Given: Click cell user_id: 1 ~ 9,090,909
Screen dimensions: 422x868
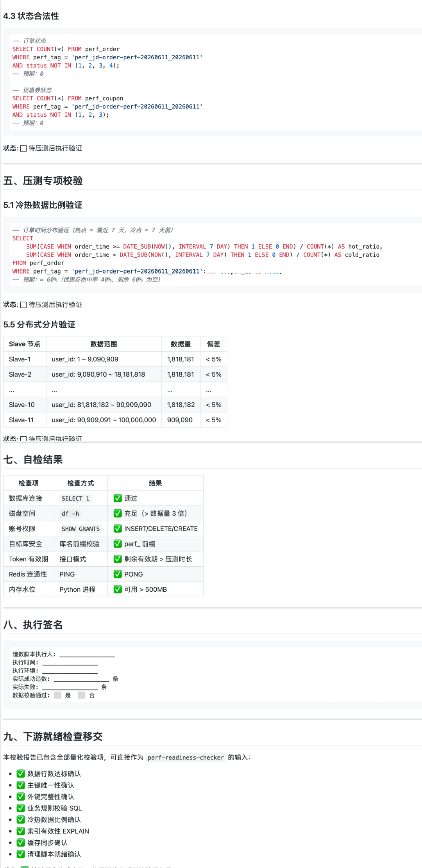Looking at the screenshot, I should (104, 359).
